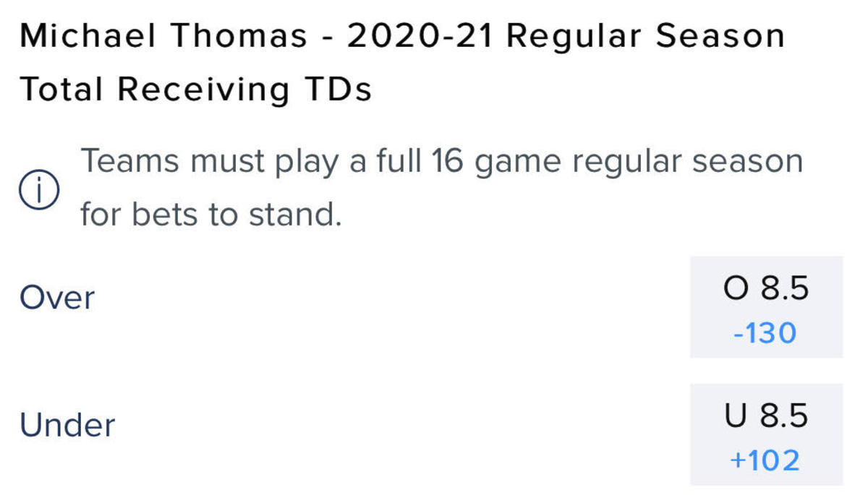Click "2020-21" in the market title
868x495 pixels.
pyautogui.click(x=420, y=36)
